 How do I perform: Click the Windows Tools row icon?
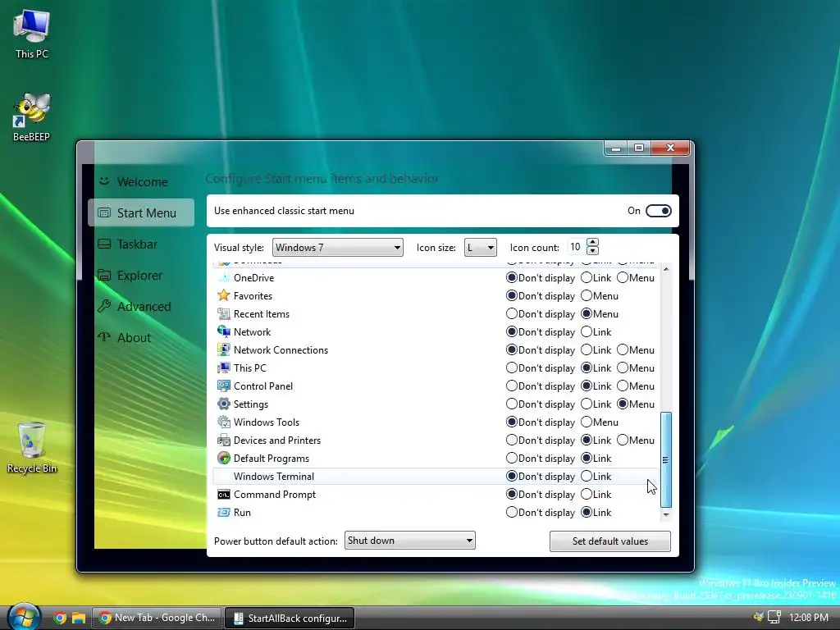223,422
